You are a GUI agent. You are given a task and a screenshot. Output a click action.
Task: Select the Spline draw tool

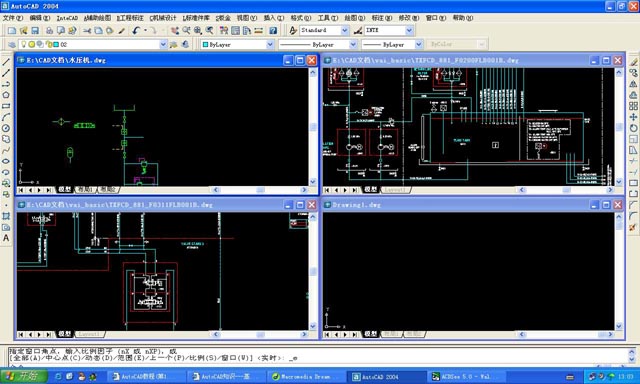(6, 150)
